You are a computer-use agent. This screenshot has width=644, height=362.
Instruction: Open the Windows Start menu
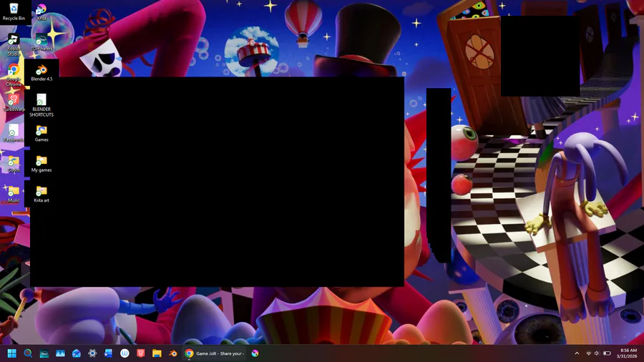[12, 353]
